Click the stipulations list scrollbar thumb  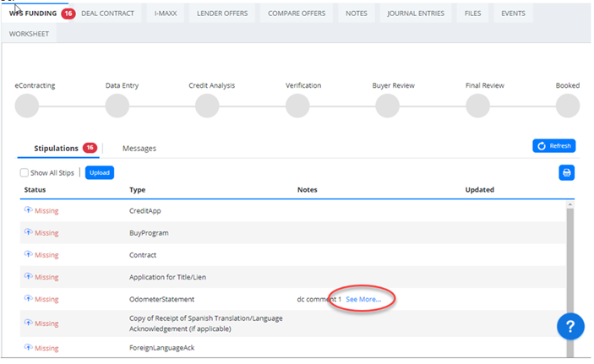pos(570,282)
